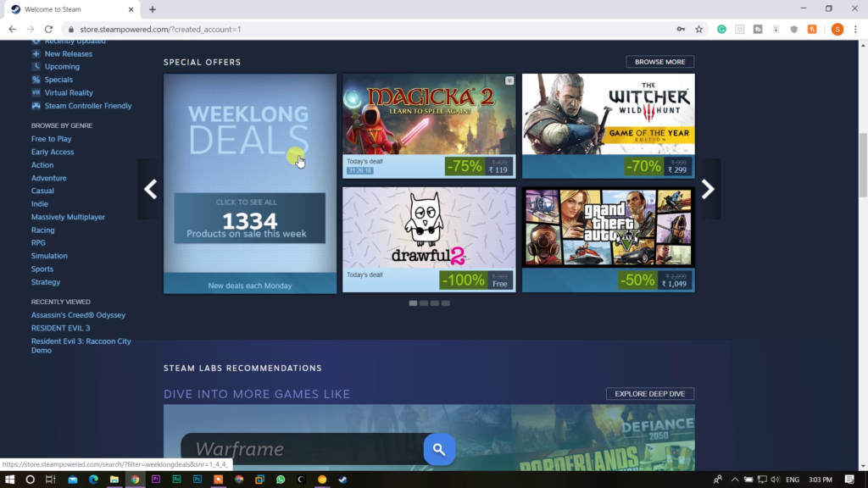The image size is (868, 488).
Task: Click the Steam Controller Friendly icon
Action: [x=36, y=106]
